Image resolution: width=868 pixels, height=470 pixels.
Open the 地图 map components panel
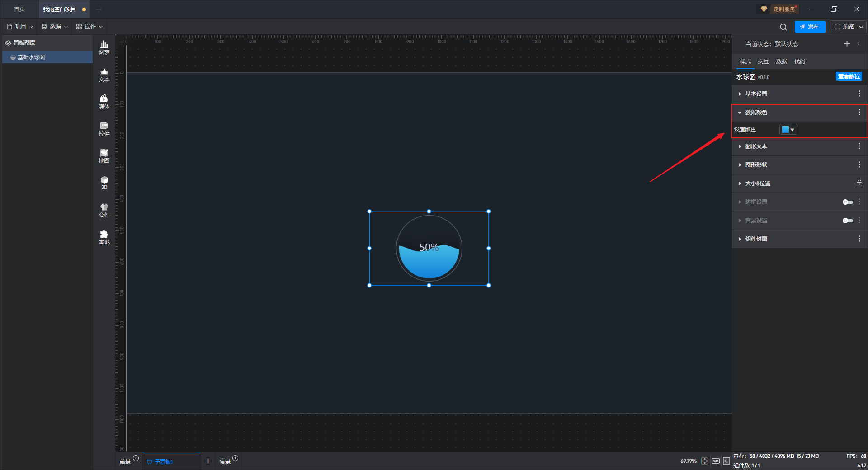coord(104,156)
